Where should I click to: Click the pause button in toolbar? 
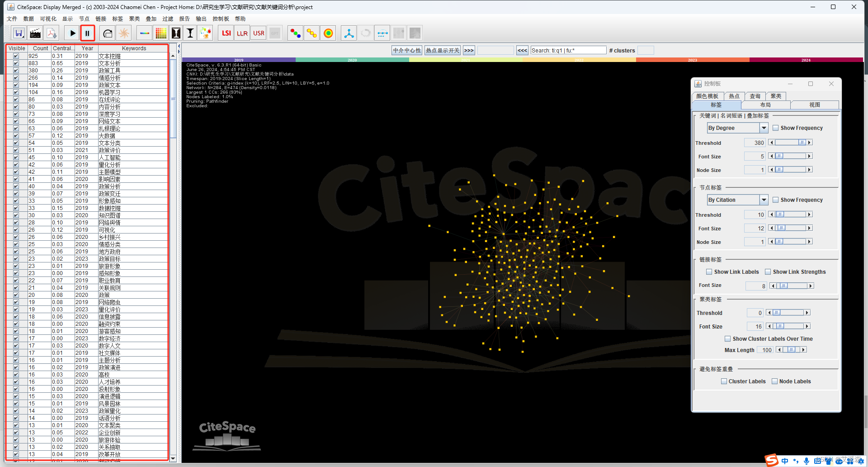point(88,33)
